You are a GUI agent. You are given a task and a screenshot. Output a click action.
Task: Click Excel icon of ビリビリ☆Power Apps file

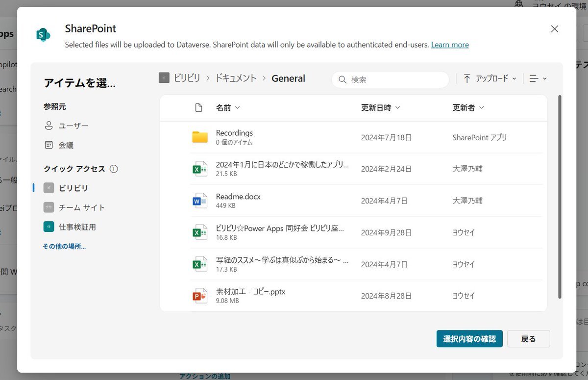click(x=200, y=232)
